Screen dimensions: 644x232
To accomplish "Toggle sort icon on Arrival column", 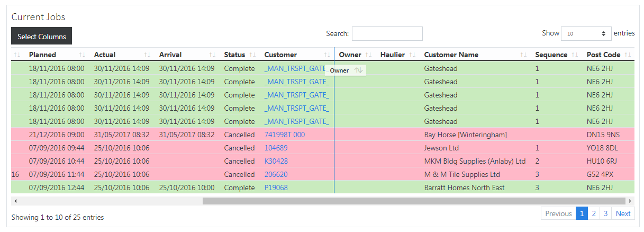I will tap(212, 55).
